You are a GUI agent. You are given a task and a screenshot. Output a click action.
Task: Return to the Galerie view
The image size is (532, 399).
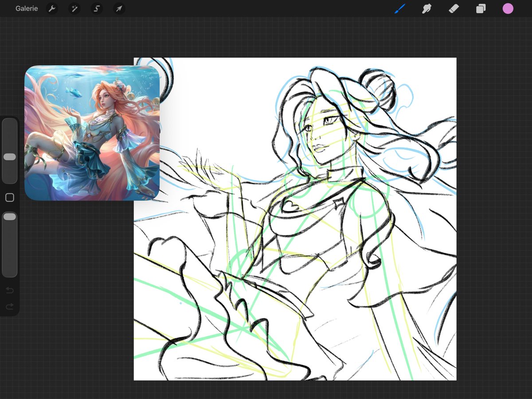point(27,8)
